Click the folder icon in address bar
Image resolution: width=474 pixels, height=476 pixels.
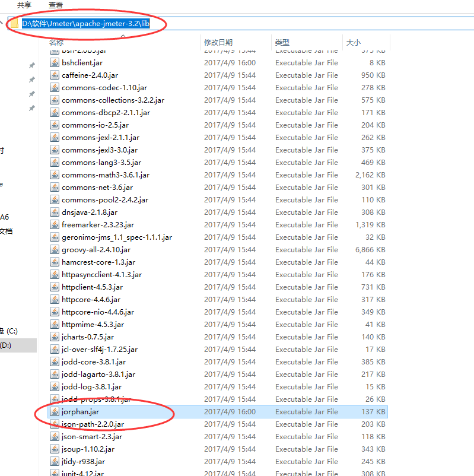click(14, 23)
